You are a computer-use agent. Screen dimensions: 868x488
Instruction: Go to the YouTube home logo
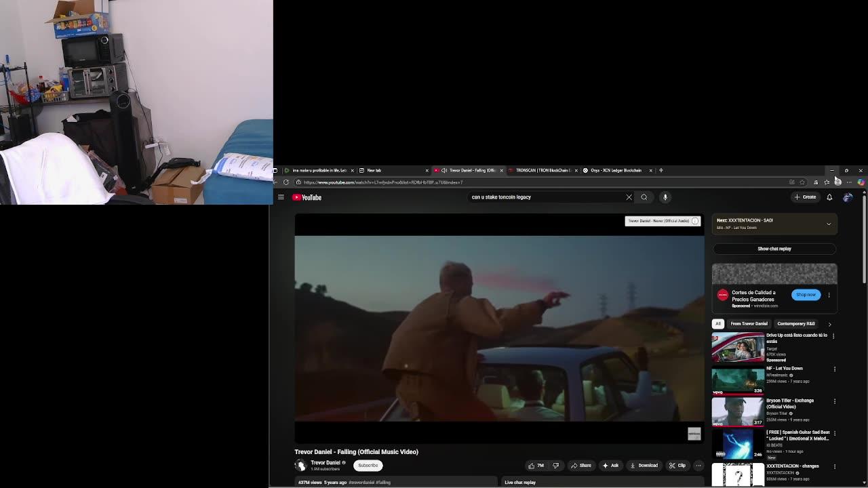[307, 197]
